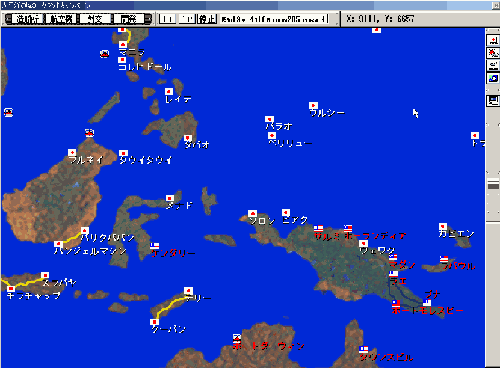
Task: Click the third toolbar button from the left
Action: 95,19
